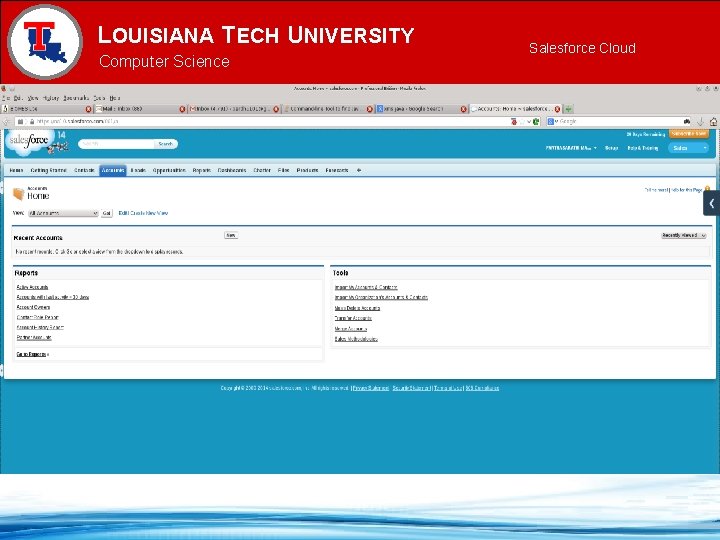
Task: Click the Help for this Page link
Action: click(687, 190)
